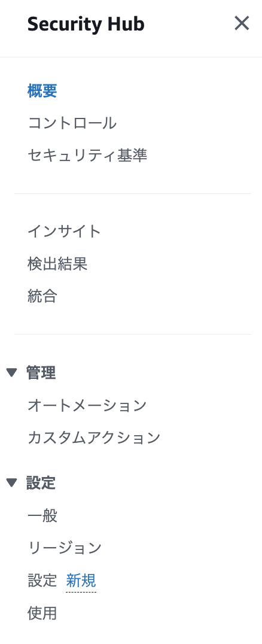Navigate to 統合 integrations

coord(42,296)
